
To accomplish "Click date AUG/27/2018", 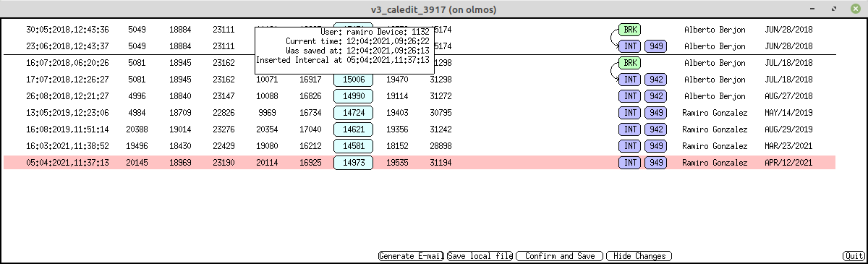I will [x=788, y=96].
